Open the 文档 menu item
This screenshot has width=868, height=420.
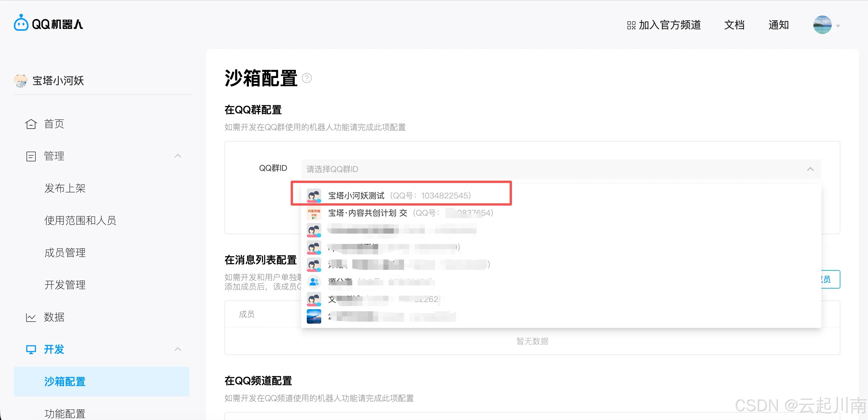[734, 24]
